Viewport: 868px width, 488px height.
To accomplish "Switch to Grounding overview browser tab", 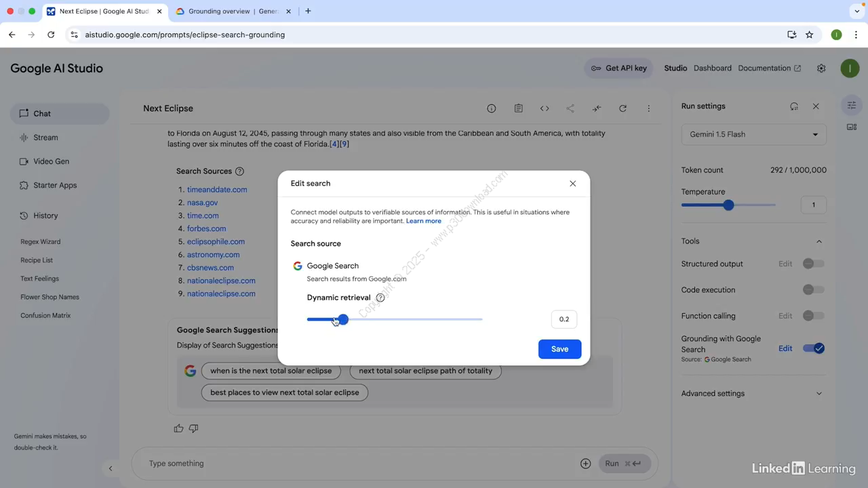I will (233, 12).
